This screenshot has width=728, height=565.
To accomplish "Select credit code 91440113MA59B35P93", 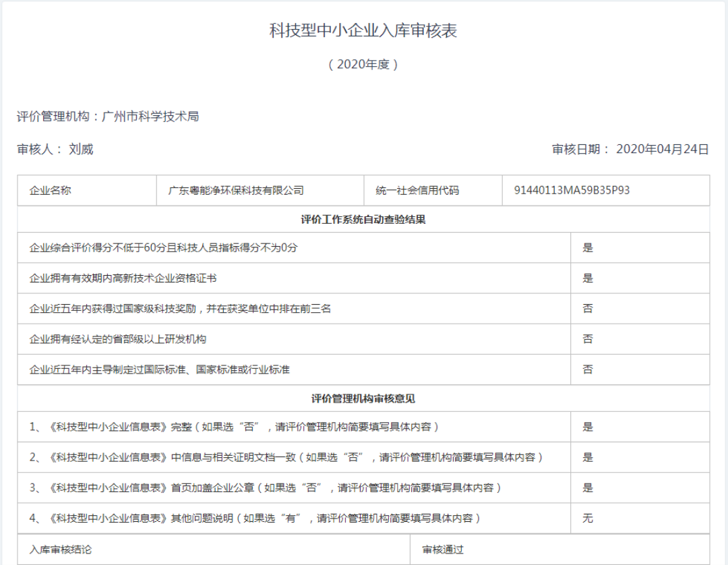I will point(572,191).
